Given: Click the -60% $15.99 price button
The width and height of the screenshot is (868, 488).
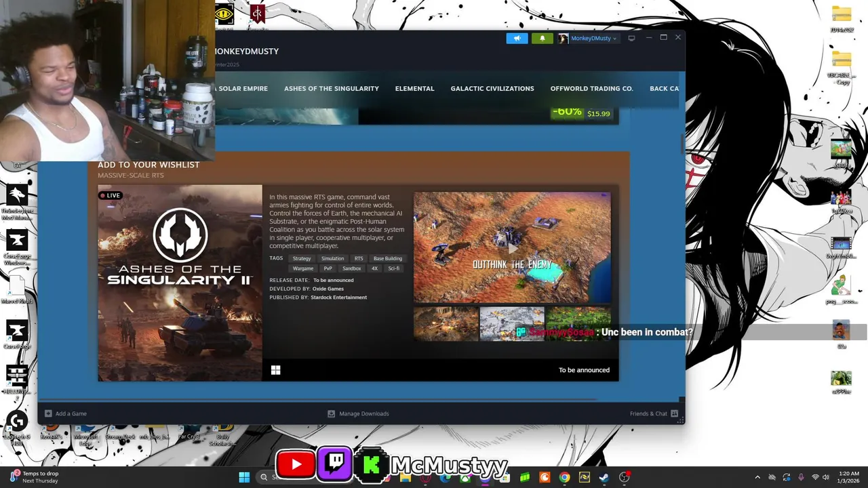Looking at the screenshot, I should pos(583,113).
